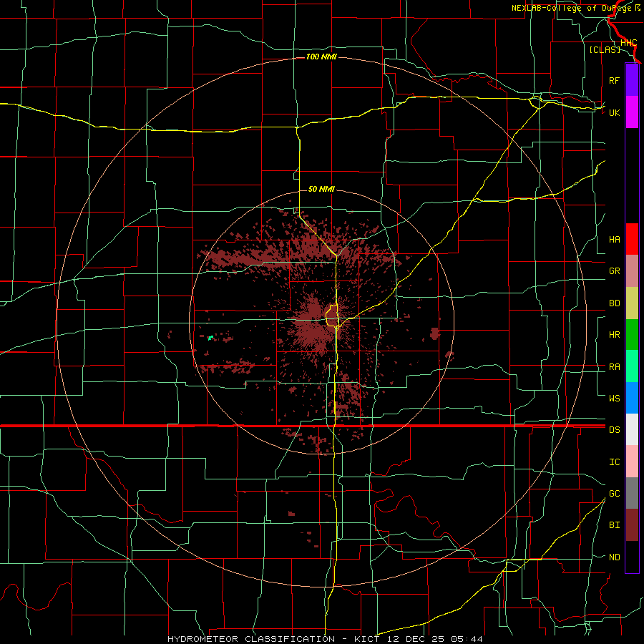Click the UK legend label
This screenshot has height=644, width=644.
(614, 112)
